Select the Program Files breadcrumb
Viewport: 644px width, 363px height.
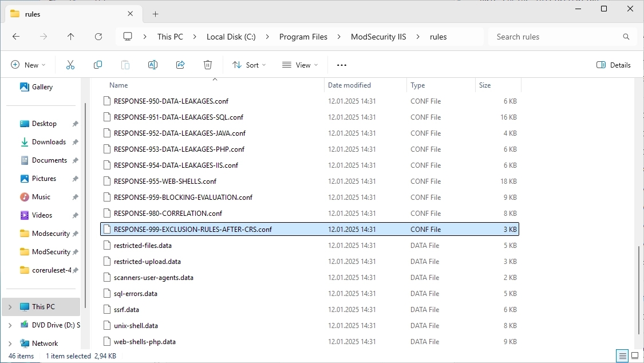[303, 37]
